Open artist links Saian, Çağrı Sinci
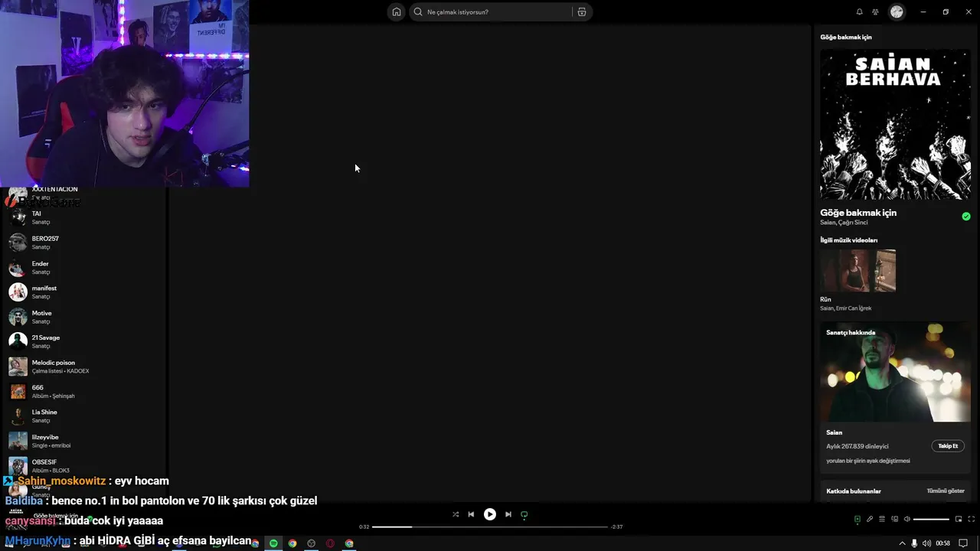Screen dimensions: 980x551 pos(844,223)
